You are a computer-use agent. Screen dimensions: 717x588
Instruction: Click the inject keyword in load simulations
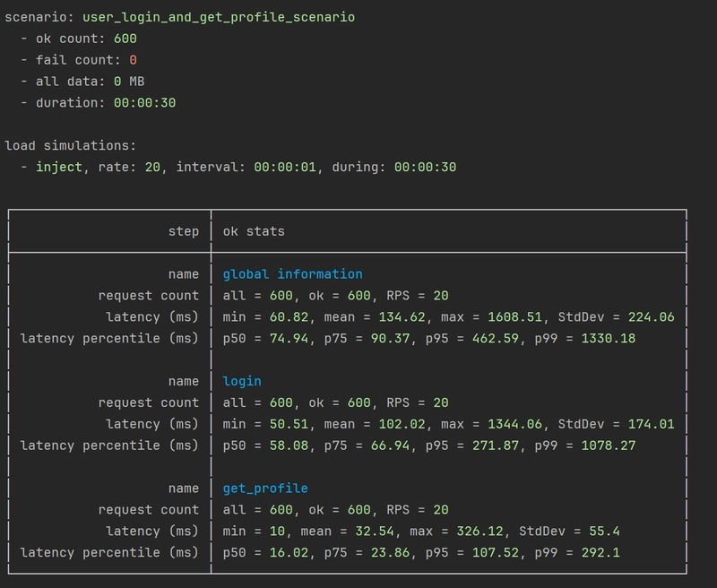[x=59, y=167]
